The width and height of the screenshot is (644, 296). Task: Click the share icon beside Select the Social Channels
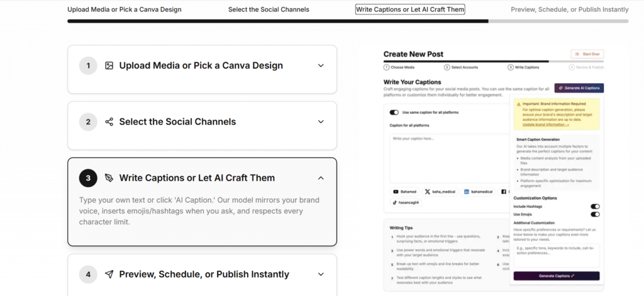pyautogui.click(x=109, y=122)
